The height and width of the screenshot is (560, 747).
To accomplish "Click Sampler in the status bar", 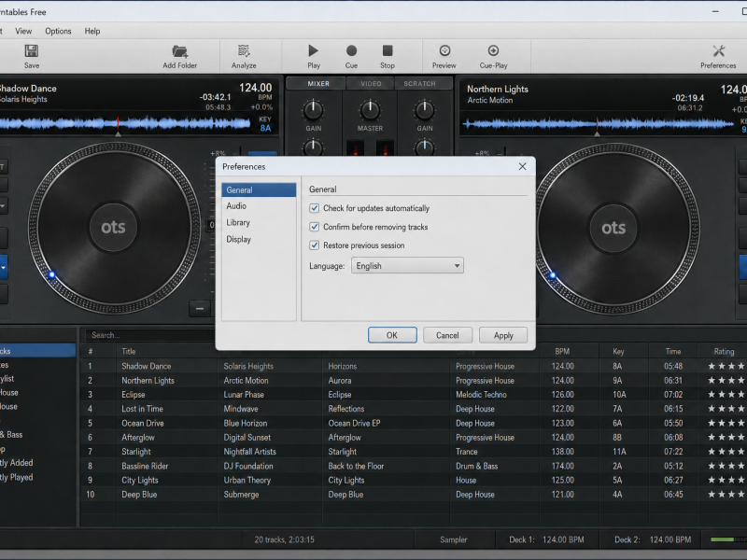I will [x=454, y=539].
